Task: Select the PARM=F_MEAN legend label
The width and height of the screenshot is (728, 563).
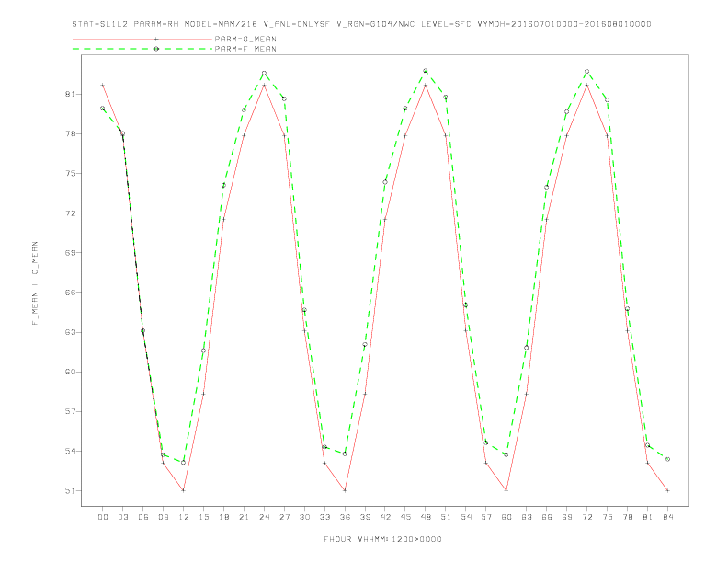Action: [x=245, y=49]
